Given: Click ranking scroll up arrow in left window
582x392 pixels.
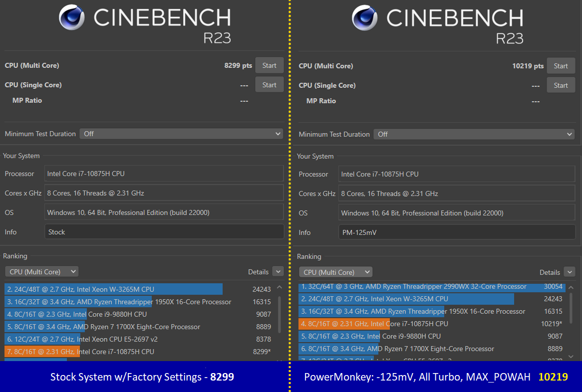Looking at the screenshot, I should [280, 287].
